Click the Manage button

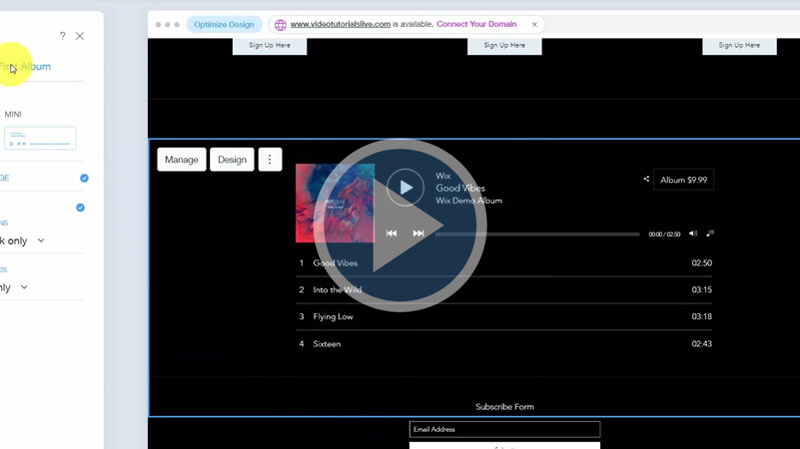pos(181,159)
